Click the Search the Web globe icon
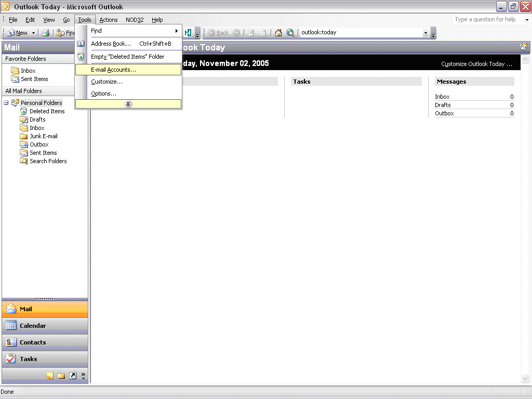Image resolution: width=532 pixels, height=399 pixels. [x=290, y=33]
